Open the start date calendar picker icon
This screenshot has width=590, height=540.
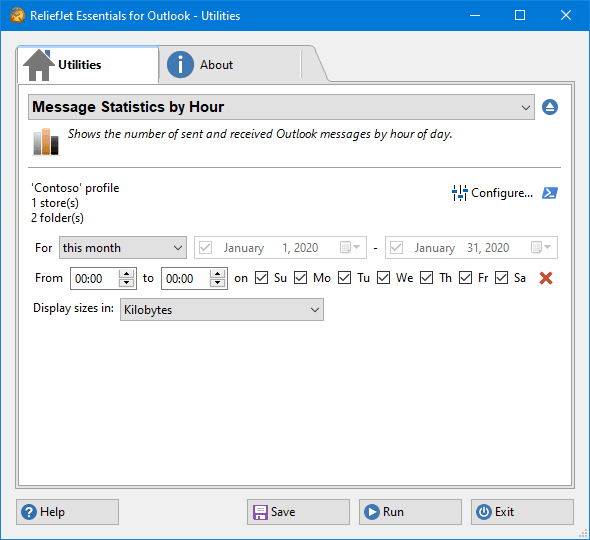350,248
